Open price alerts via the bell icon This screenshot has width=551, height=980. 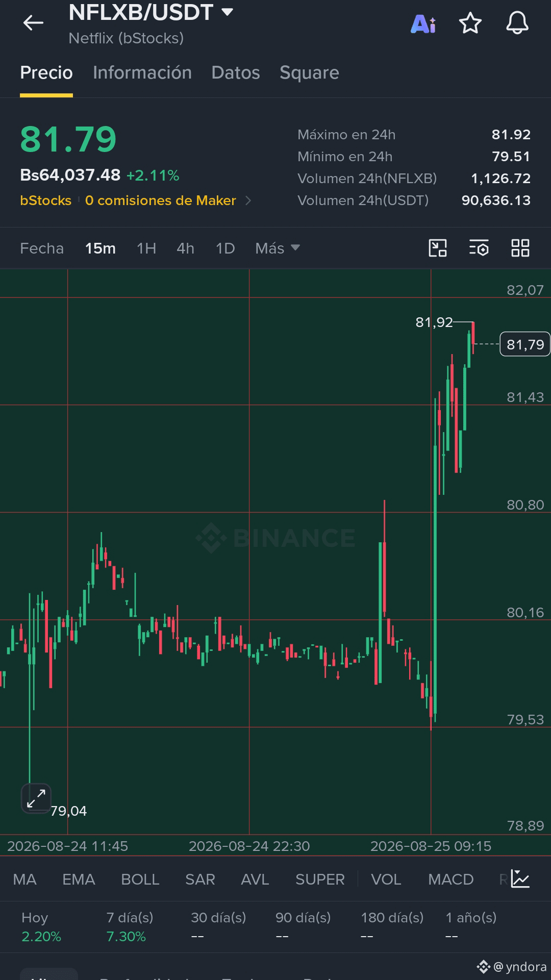click(517, 23)
